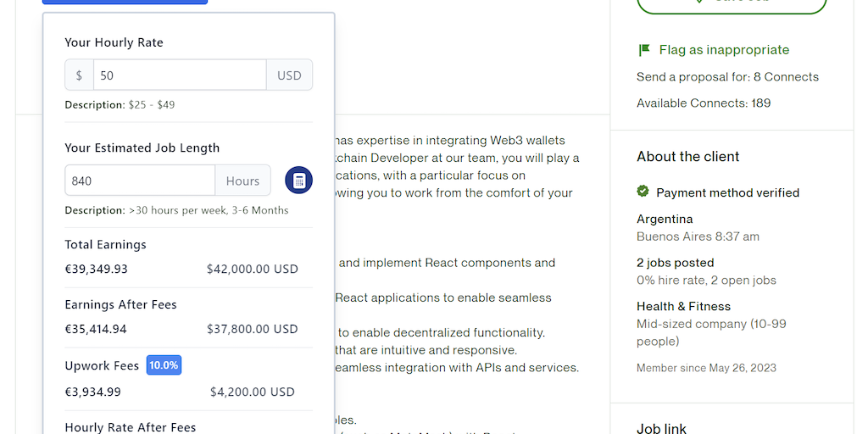
Task: Click the blue button above the calculator
Action: click(125, 2)
